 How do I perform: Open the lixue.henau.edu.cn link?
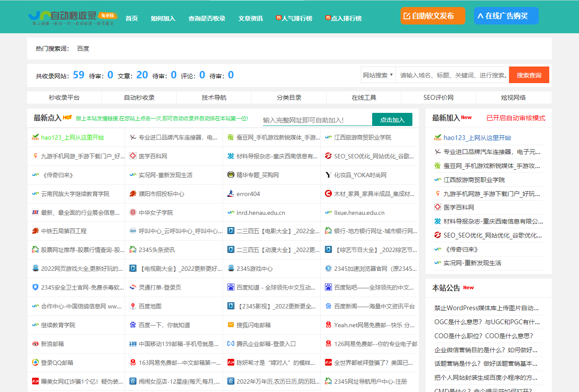tap(359, 213)
